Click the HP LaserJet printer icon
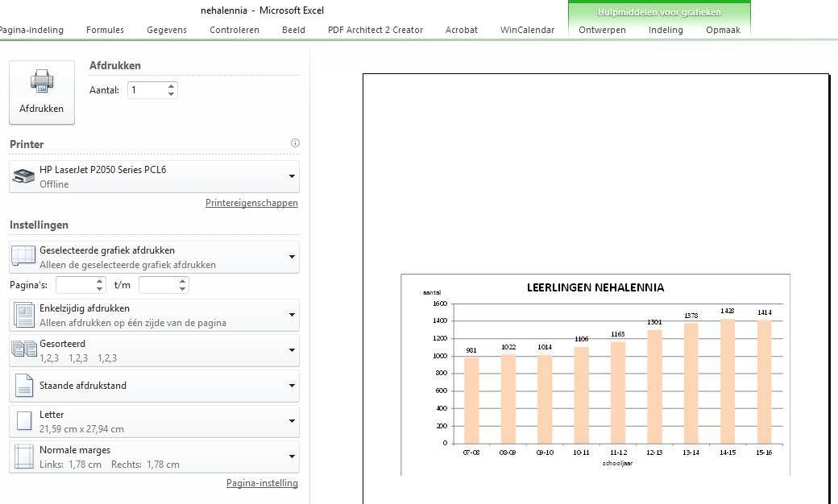The height and width of the screenshot is (504, 838). point(23,176)
